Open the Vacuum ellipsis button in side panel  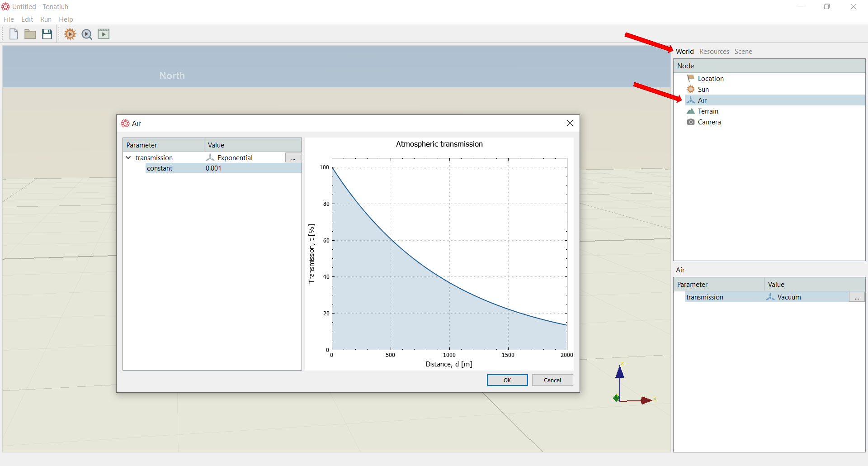tap(857, 297)
